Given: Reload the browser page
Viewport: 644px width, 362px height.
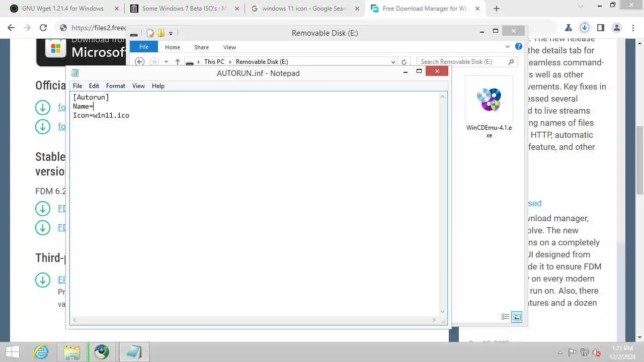Looking at the screenshot, I should (x=43, y=28).
